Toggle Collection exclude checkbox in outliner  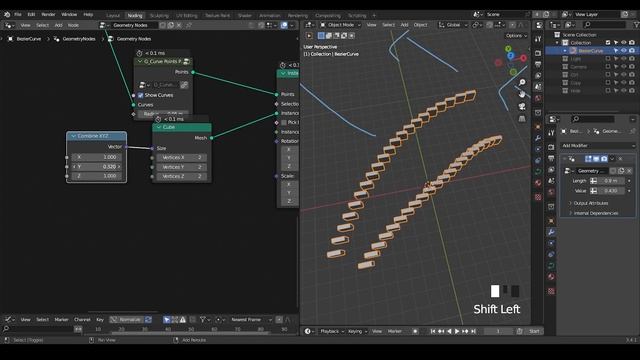point(608,42)
